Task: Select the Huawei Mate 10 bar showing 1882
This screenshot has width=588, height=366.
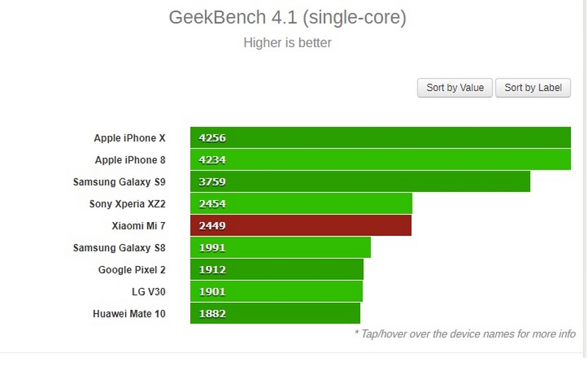Action: [x=275, y=314]
